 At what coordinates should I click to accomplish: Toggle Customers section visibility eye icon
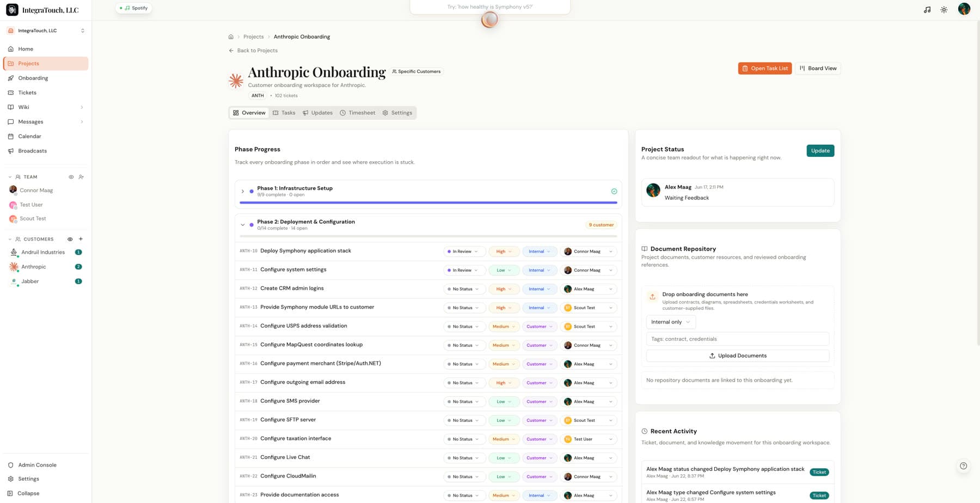(x=70, y=239)
